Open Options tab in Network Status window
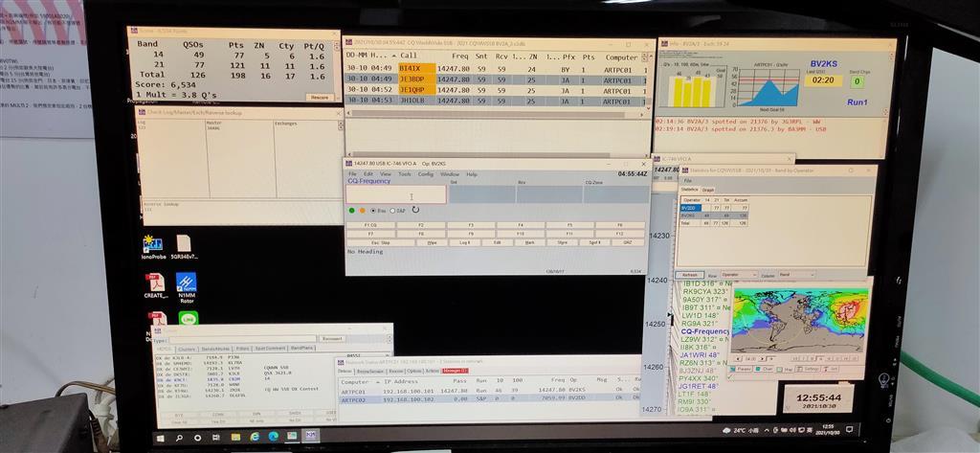Image resolution: width=980 pixels, height=453 pixels. point(414,371)
